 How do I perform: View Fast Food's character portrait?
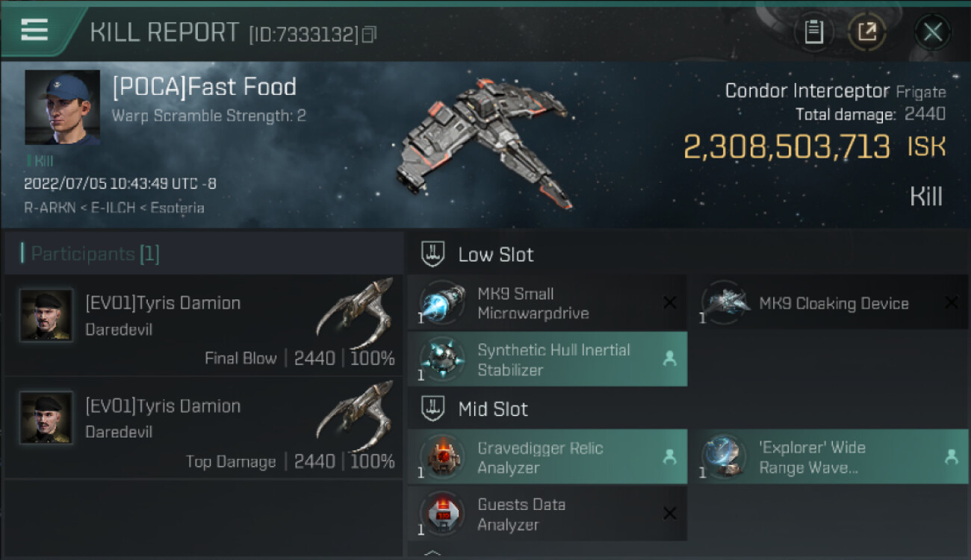pyautogui.click(x=62, y=107)
